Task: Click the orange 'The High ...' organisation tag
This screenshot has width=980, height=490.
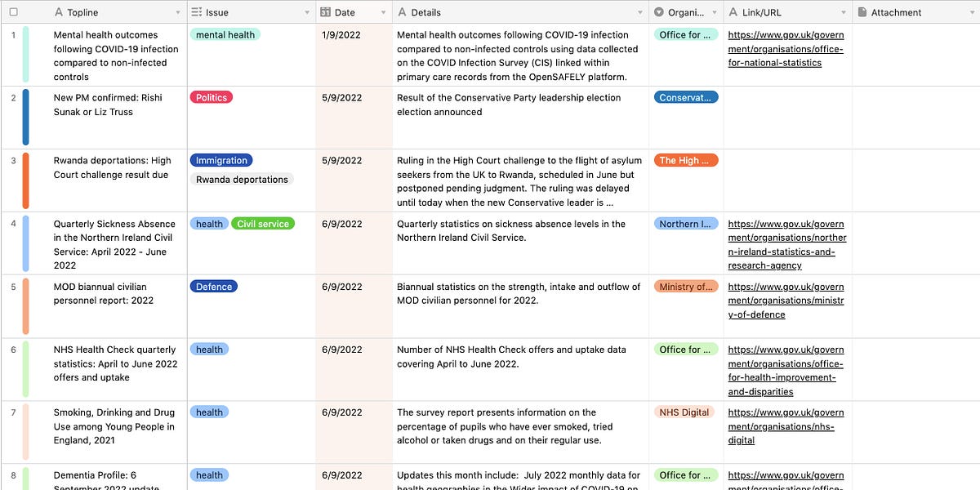Action: coord(686,160)
